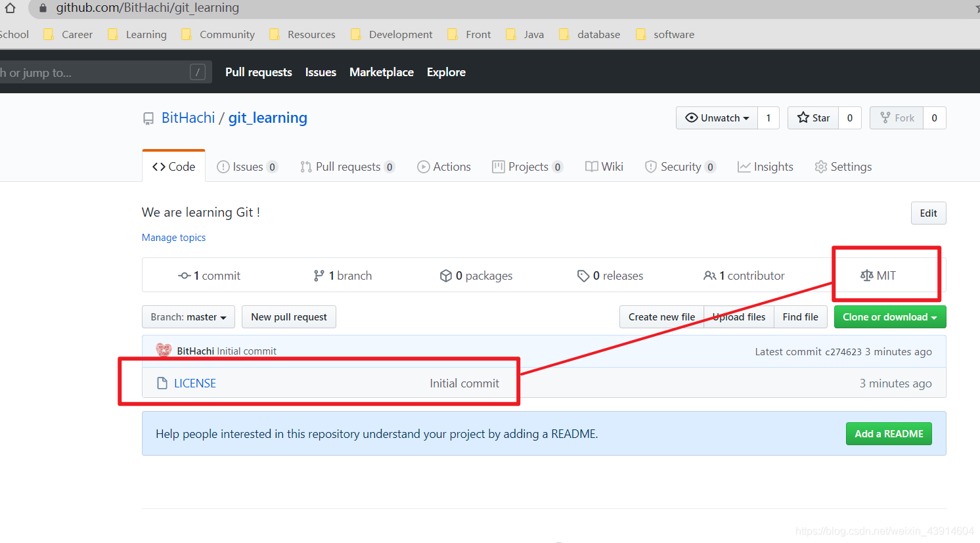
Task: Open the Issues tab
Action: pyautogui.click(x=248, y=167)
